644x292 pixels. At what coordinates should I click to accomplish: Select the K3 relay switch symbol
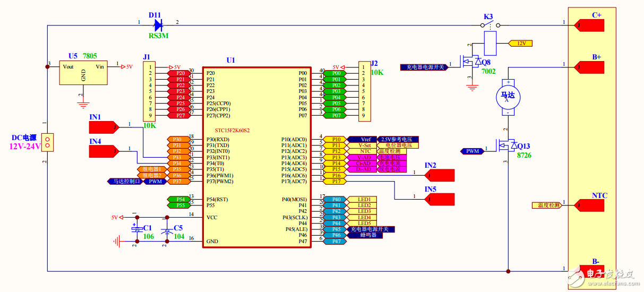click(x=490, y=25)
